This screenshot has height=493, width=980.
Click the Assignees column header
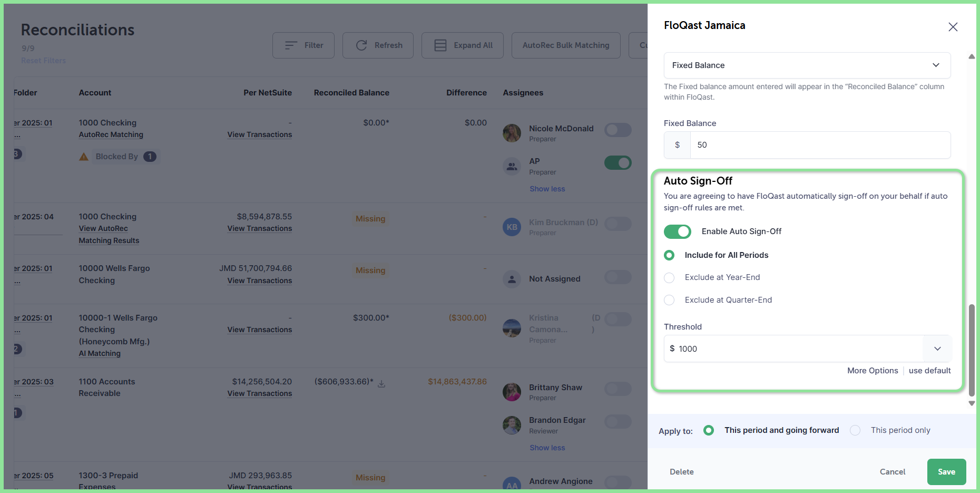523,93
